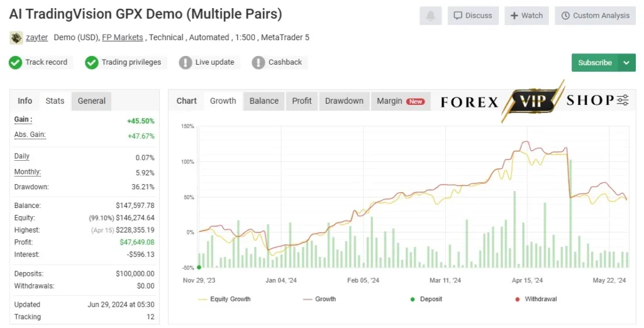Toggle Growth legend series
The image size is (644, 328).
pos(319,299)
